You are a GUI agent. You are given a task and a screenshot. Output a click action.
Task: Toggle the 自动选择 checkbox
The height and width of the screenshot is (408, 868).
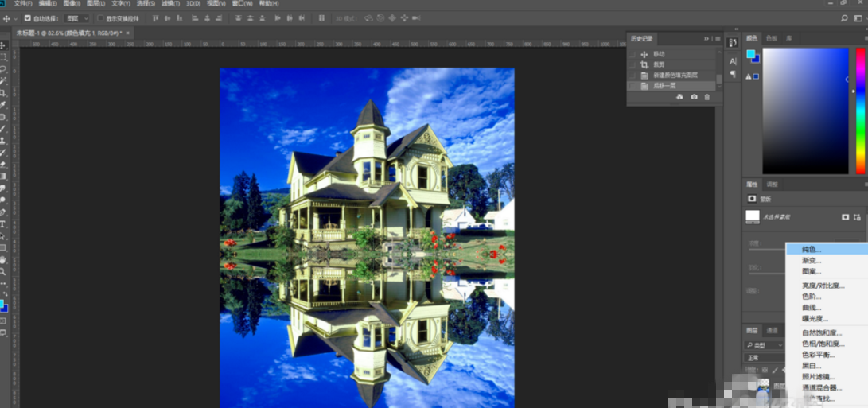coord(28,18)
